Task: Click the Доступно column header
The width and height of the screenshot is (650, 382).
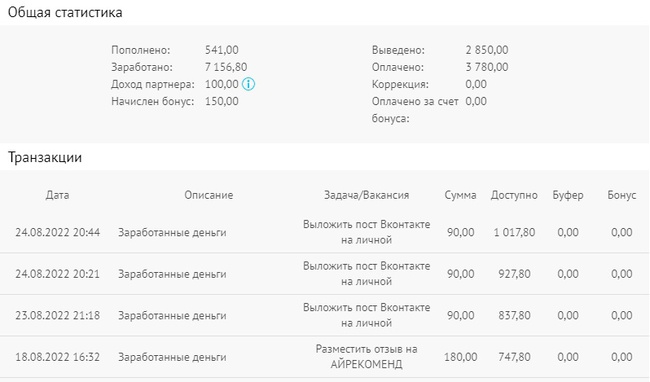Action: [514, 195]
